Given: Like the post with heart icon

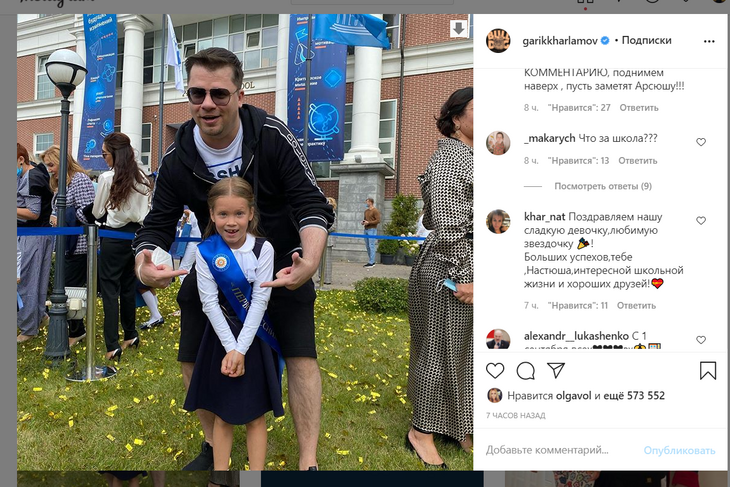Looking at the screenshot, I should 495,371.
